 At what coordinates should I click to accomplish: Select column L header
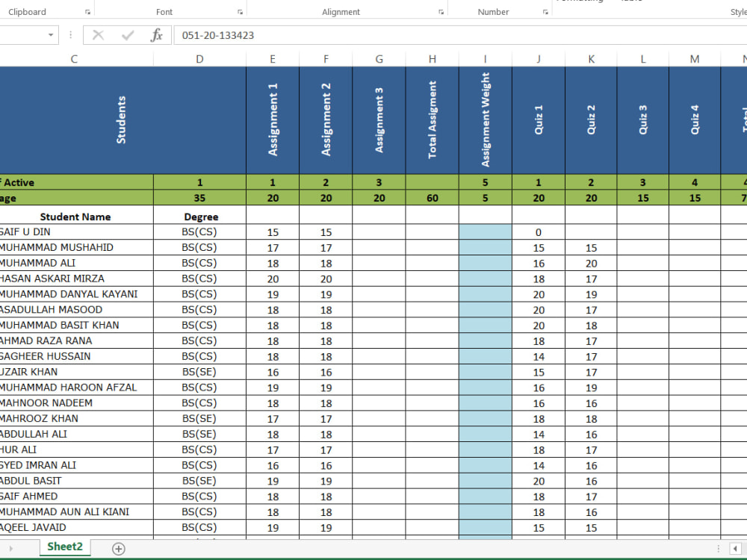[643, 59]
